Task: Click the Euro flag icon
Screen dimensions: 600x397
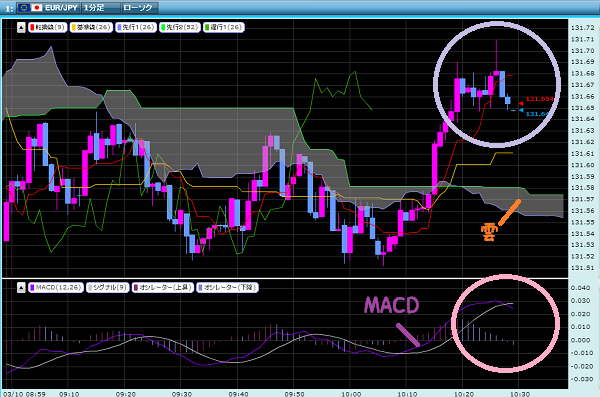Action: pyautogui.click(x=24, y=7)
